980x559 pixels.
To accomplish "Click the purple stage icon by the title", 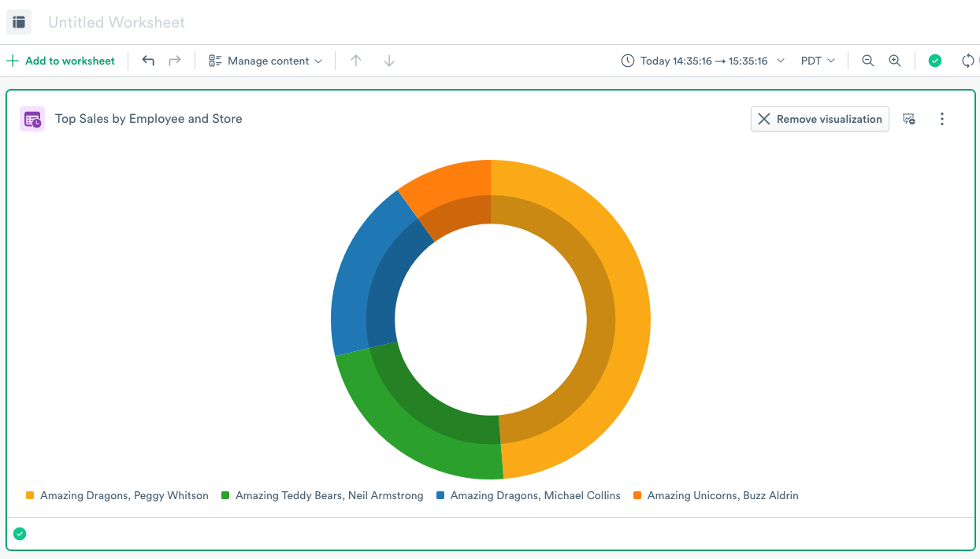I will pos(32,119).
